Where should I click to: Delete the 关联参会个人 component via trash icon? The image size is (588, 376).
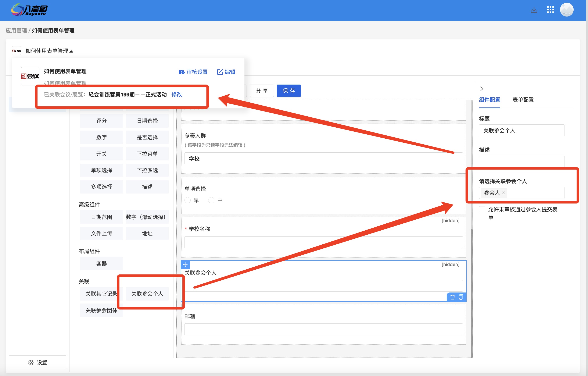pyautogui.click(x=452, y=297)
